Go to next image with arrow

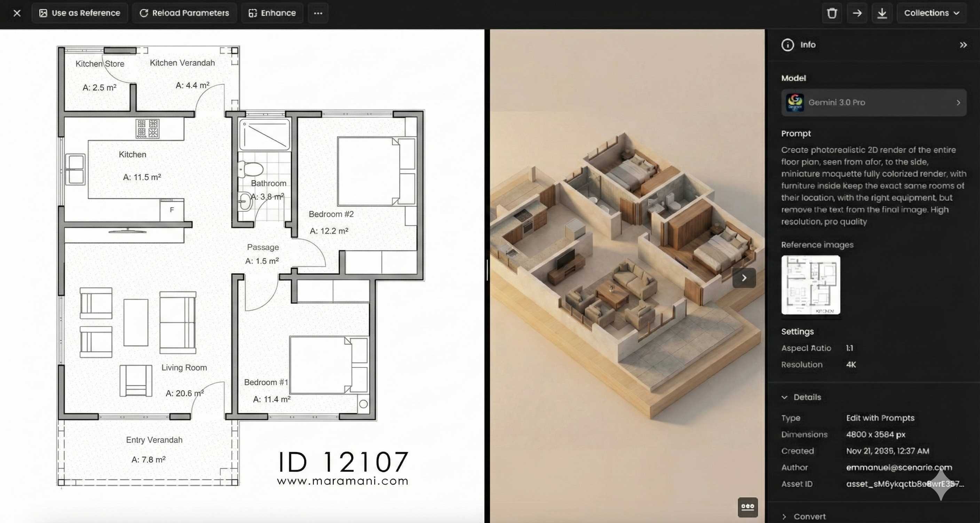coord(744,278)
